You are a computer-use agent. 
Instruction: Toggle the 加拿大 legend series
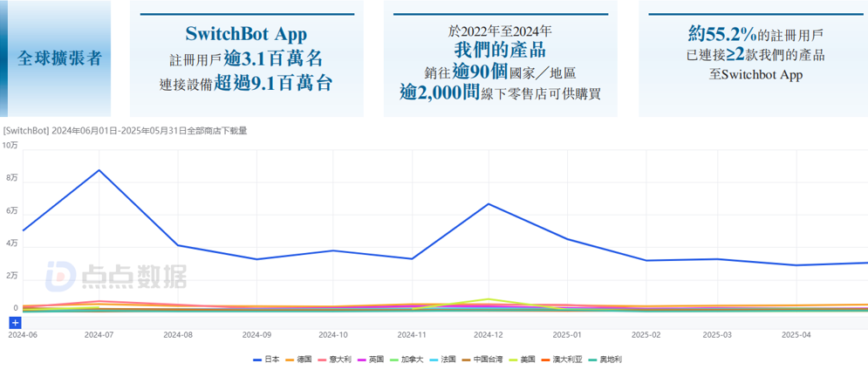click(x=407, y=360)
